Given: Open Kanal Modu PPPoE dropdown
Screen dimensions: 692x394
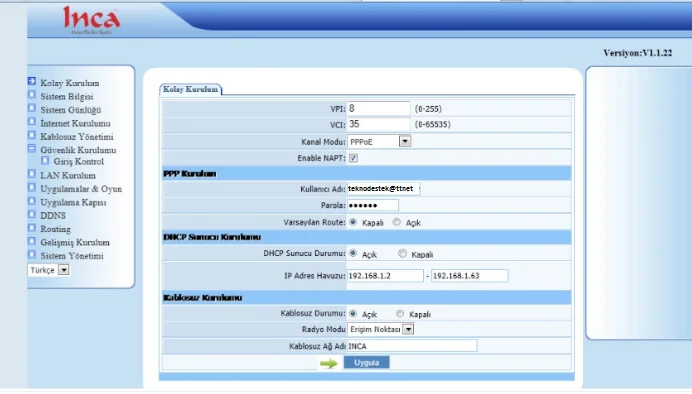Looking at the screenshot, I should pos(379,142).
